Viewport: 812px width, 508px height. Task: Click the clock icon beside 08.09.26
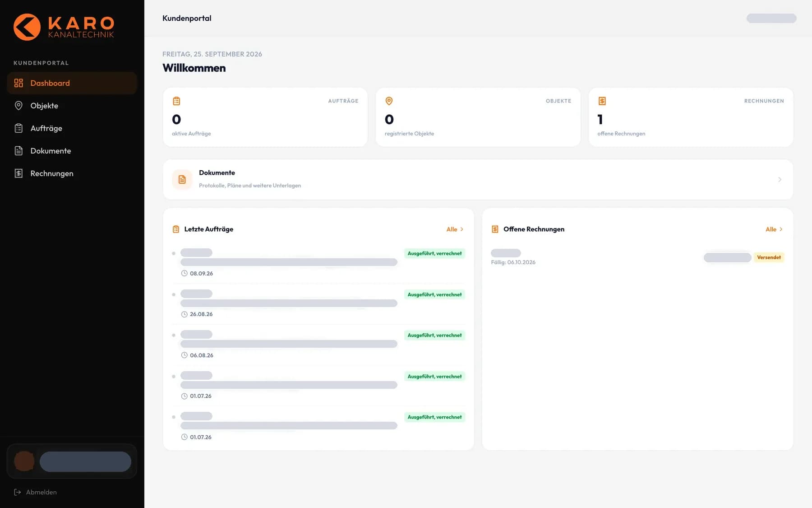(x=184, y=274)
